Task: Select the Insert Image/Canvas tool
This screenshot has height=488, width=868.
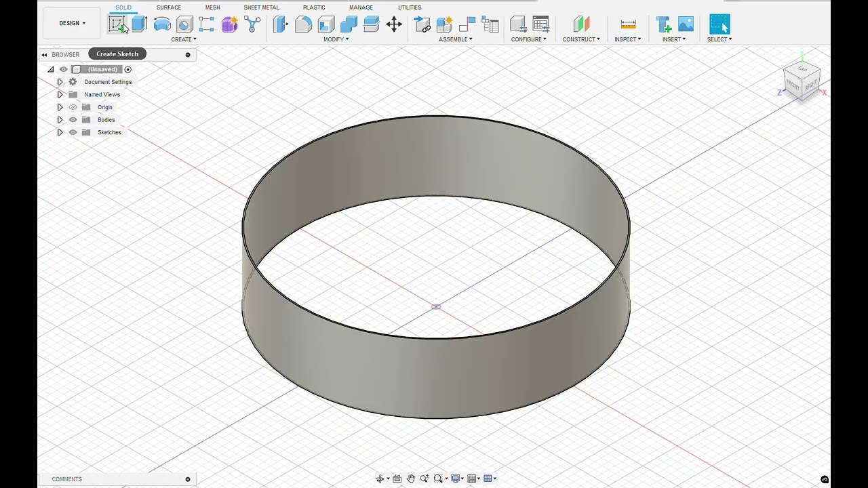Action: click(x=686, y=24)
